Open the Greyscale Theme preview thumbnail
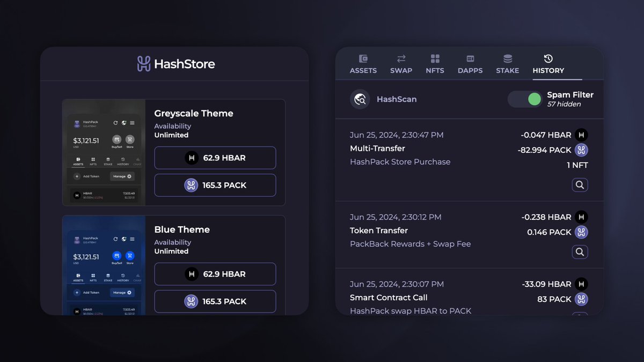Screen dimensions: 644x362 pos(104,152)
